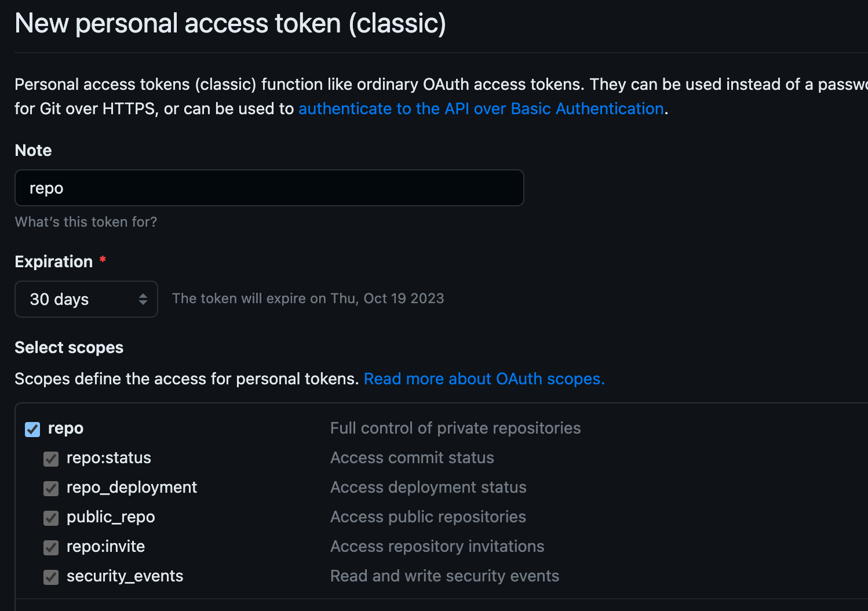Click the bold "repo" scope label
Screen dimensions: 868x611
pos(65,428)
